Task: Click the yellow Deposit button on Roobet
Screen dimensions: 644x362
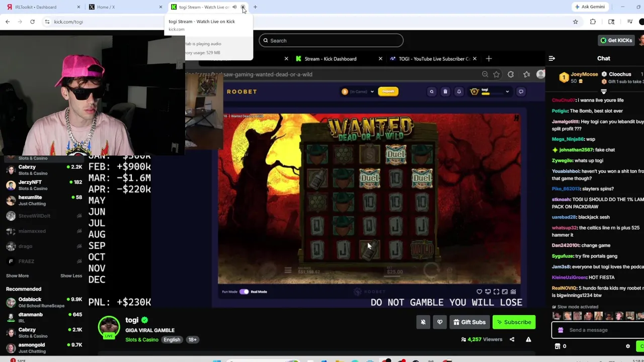Action: point(388,92)
